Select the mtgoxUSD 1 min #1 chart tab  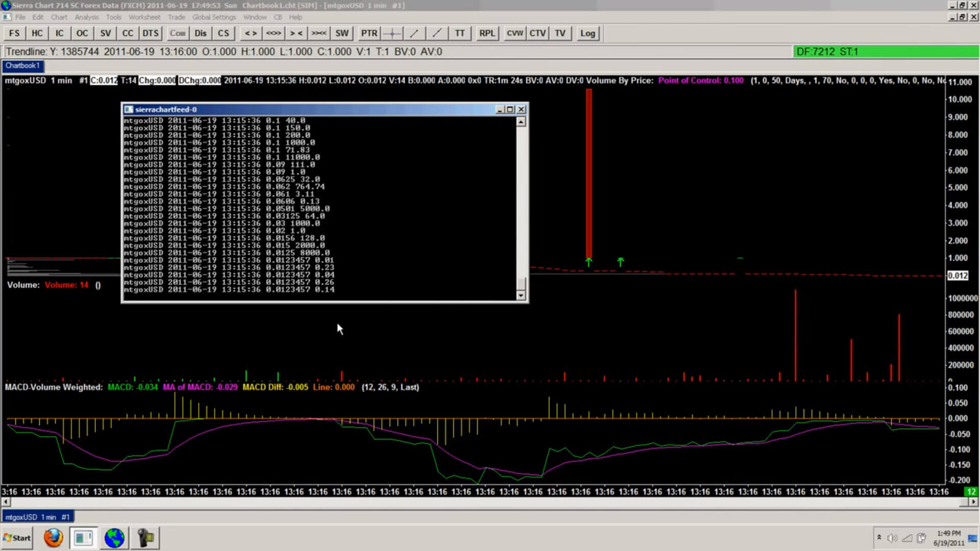(38, 517)
